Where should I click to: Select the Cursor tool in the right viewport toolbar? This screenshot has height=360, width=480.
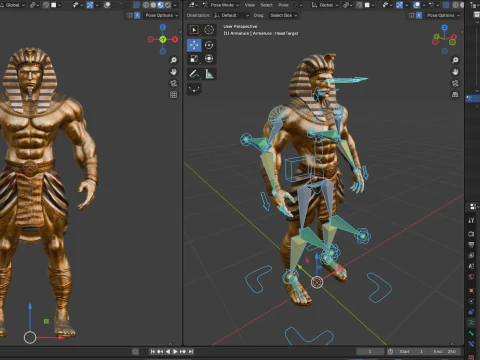pyautogui.click(x=209, y=30)
